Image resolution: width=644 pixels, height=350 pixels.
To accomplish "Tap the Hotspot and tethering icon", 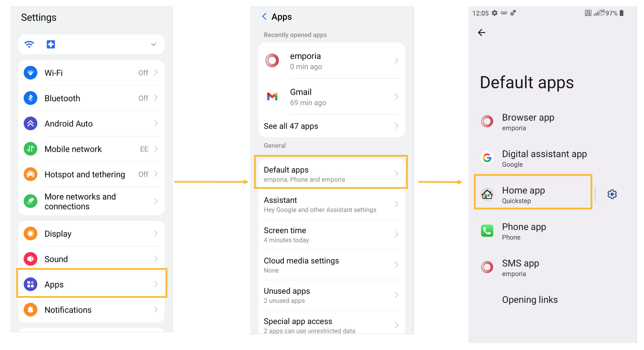I will coord(30,174).
